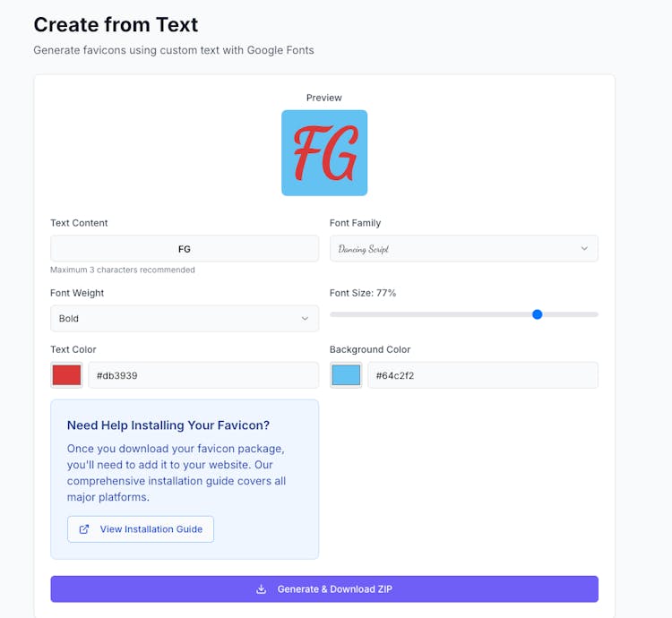
Task: Open the blue Background Color swatch picker
Action: click(346, 375)
